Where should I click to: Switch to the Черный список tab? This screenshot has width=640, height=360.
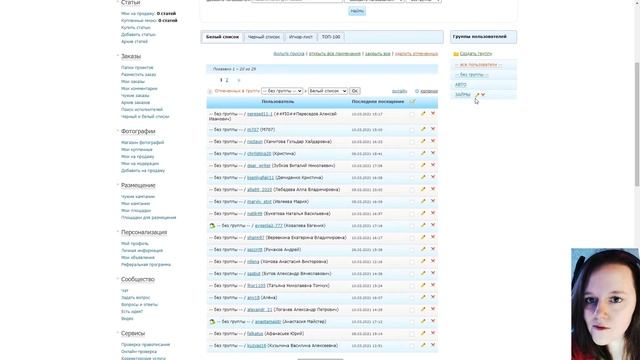264,37
